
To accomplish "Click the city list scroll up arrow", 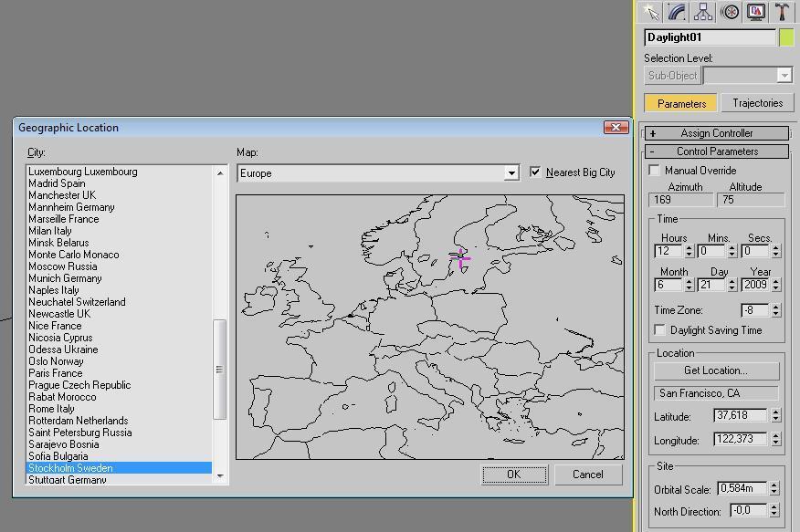I will point(220,172).
